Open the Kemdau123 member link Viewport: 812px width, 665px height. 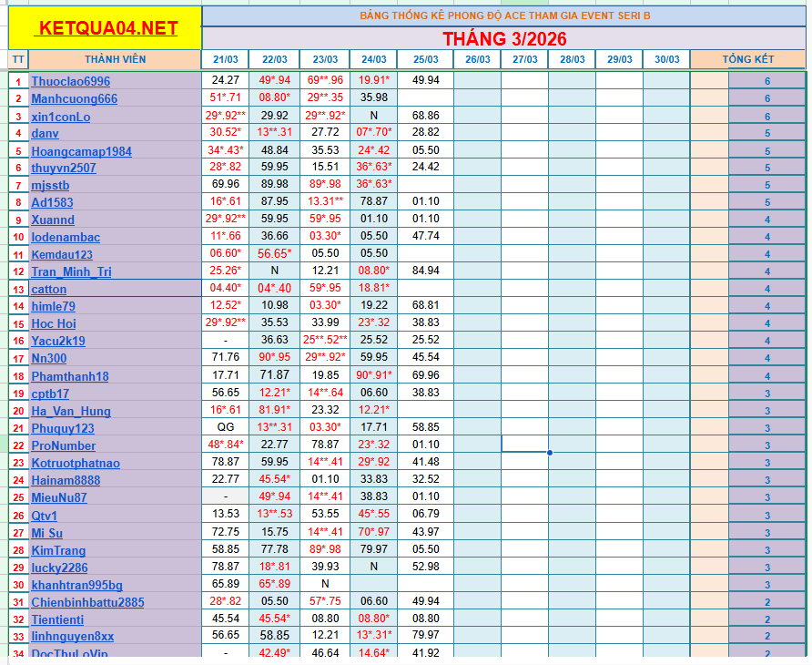(x=62, y=255)
